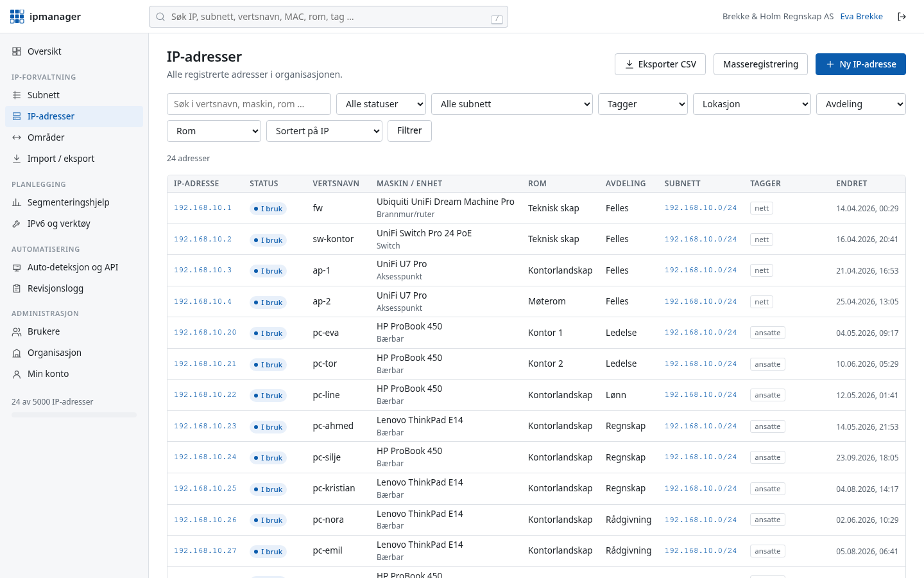Open the Subnett menu item
Viewport: 924px width, 578px height.
pyautogui.click(x=74, y=95)
